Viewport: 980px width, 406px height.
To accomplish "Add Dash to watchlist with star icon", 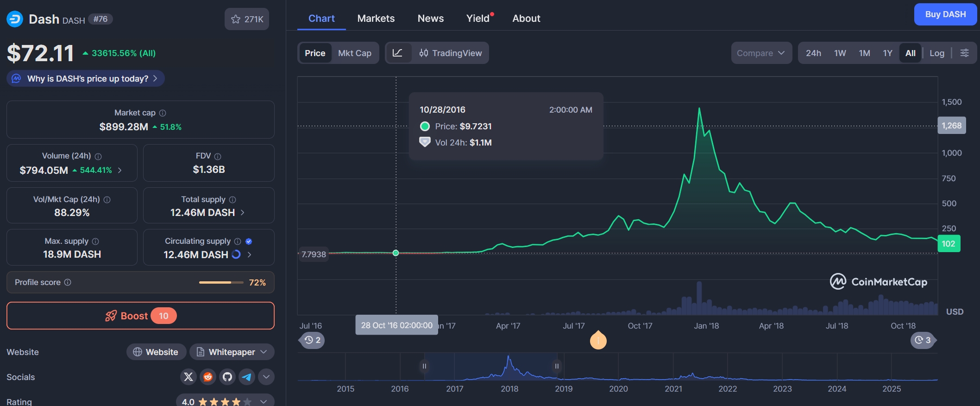I will click(x=246, y=19).
